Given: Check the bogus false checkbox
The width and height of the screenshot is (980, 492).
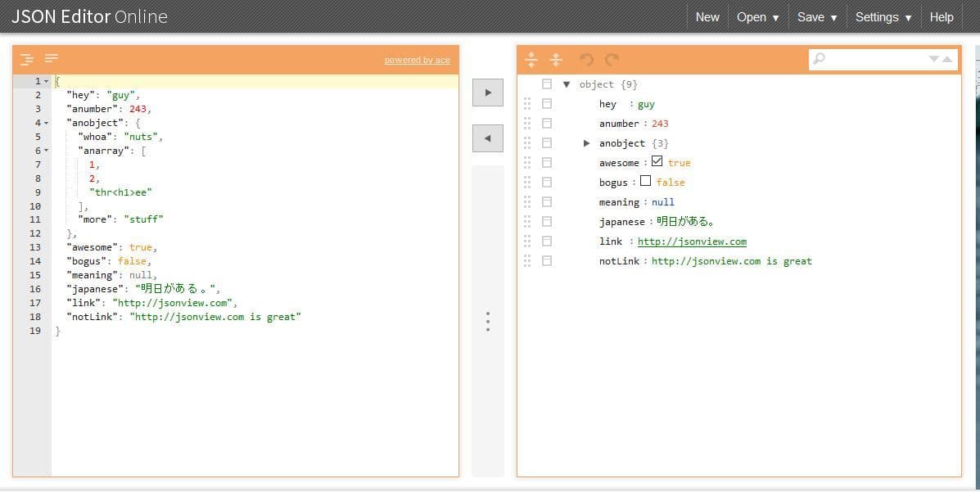Looking at the screenshot, I should tap(646, 181).
